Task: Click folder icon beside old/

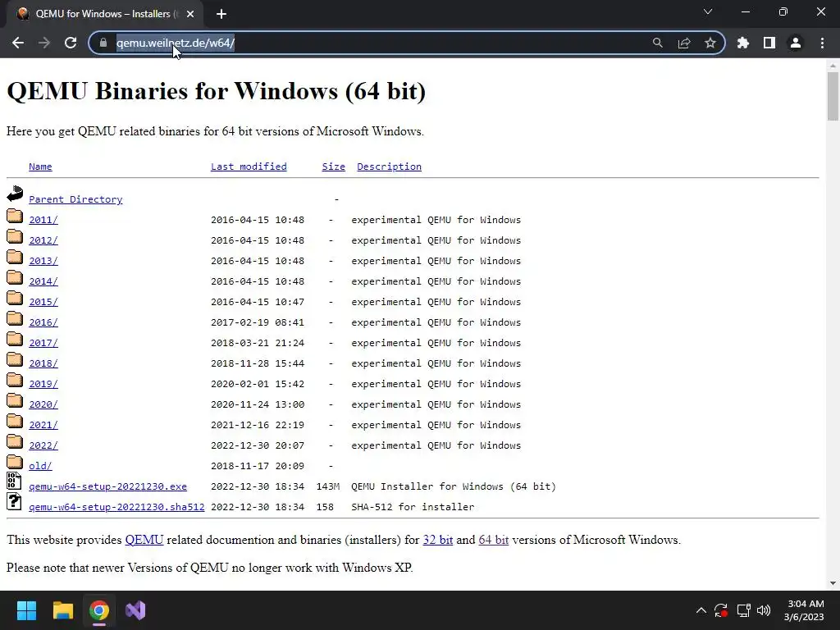Action: point(15,462)
